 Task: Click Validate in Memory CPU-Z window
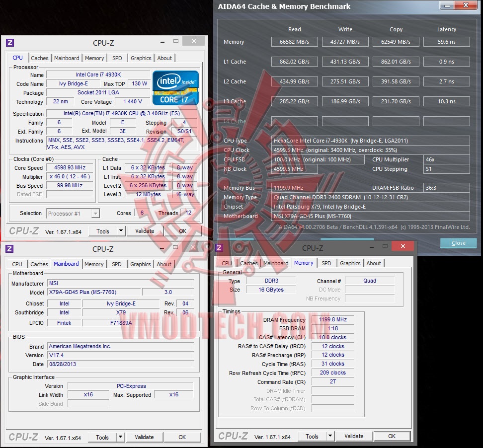click(x=354, y=436)
